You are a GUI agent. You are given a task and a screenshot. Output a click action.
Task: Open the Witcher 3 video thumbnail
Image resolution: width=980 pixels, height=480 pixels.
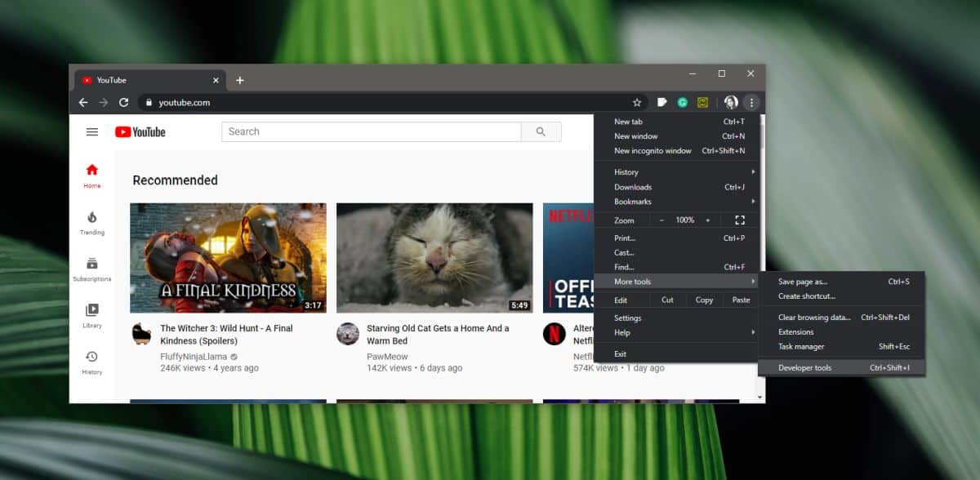click(x=229, y=258)
